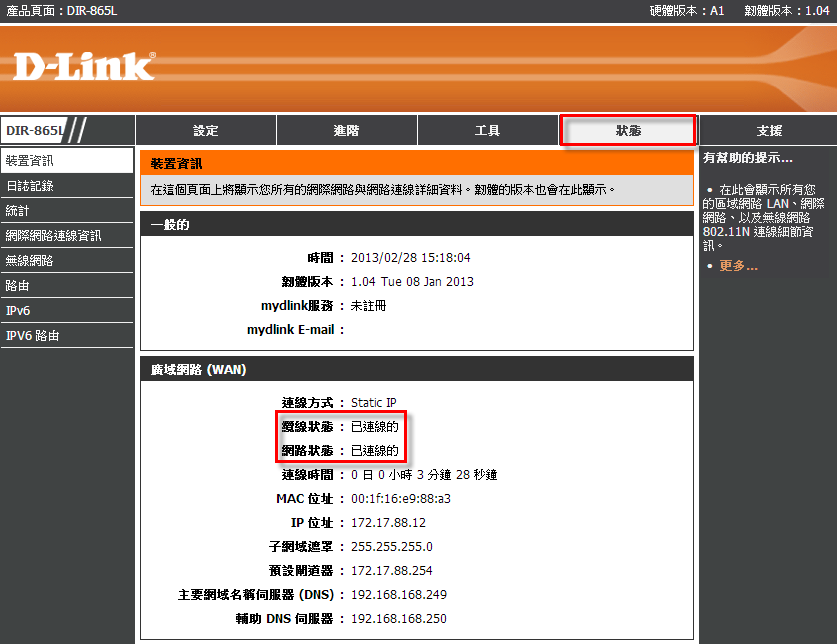Select the 狀態 tab
Viewport: 837px width, 644px height.
[x=628, y=131]
